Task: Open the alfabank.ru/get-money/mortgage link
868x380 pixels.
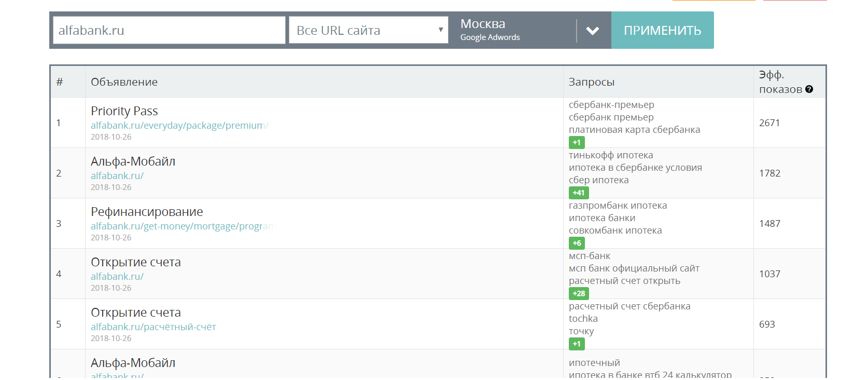Action: [183, 226]
